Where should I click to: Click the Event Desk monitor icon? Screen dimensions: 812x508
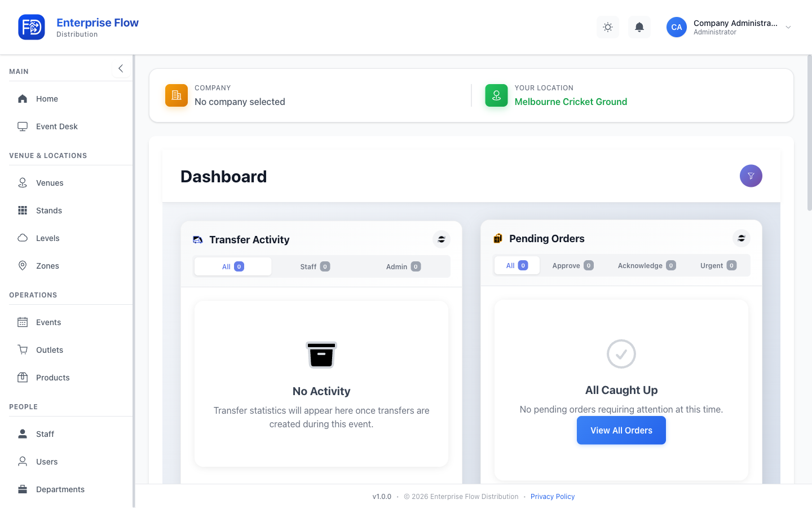click(23, 126)
